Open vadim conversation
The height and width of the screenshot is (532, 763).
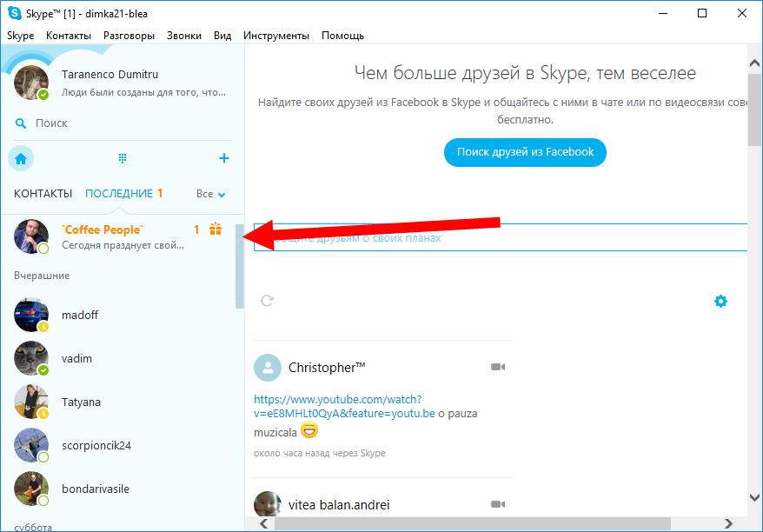pyautogui.click(x=118, y=358)
